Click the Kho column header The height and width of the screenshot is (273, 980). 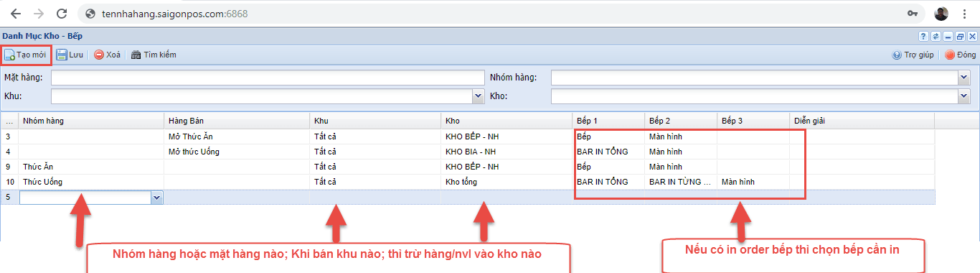click(x=507, y=121)
